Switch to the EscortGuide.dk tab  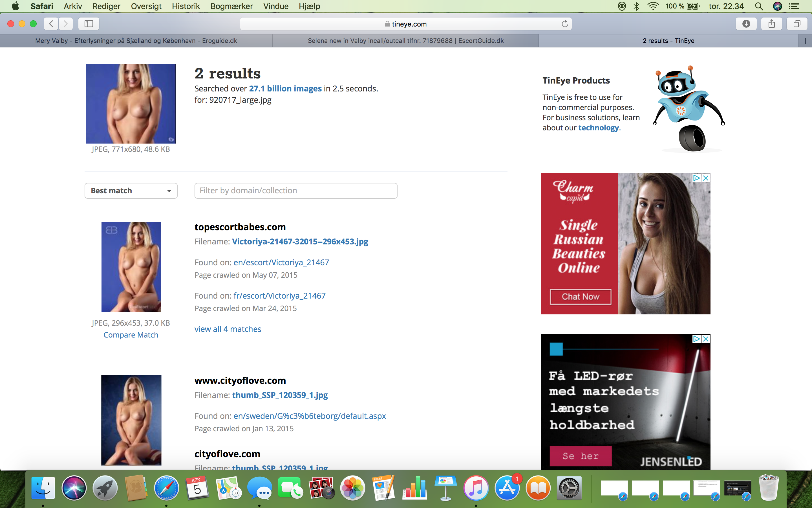406,41
